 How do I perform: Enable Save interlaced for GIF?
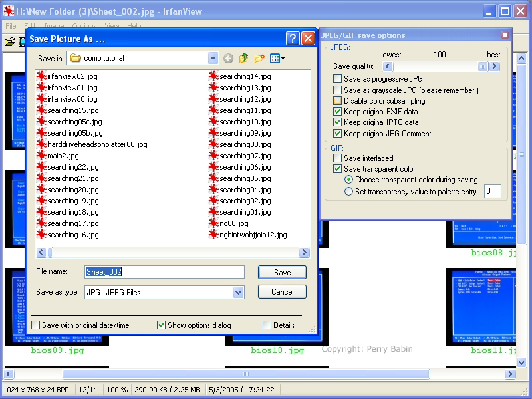(x=337, y=158)
